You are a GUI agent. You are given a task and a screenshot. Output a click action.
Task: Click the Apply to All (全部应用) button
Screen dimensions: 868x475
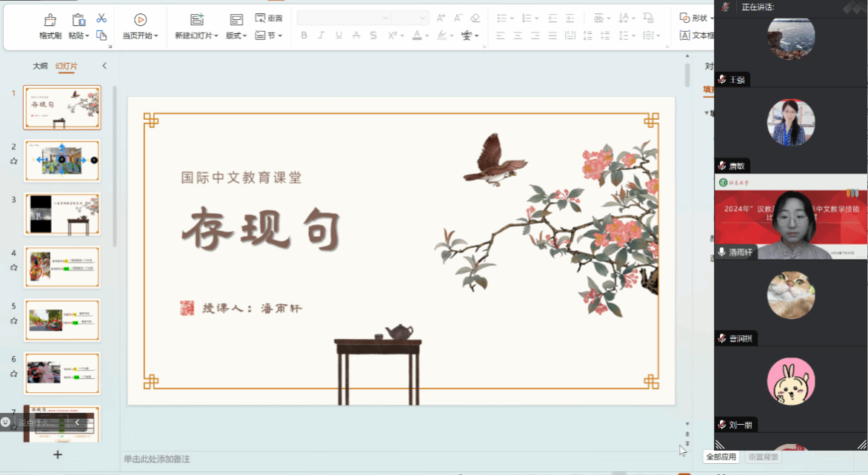click(721, 457)
